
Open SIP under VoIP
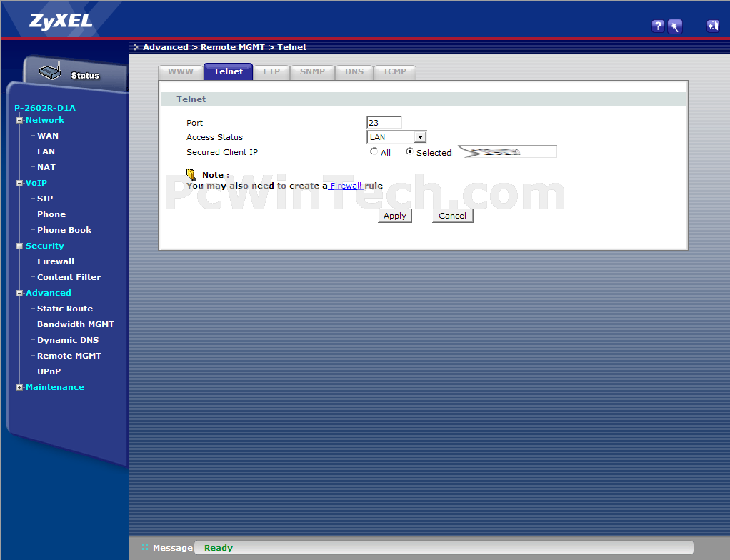pos(45,199)
